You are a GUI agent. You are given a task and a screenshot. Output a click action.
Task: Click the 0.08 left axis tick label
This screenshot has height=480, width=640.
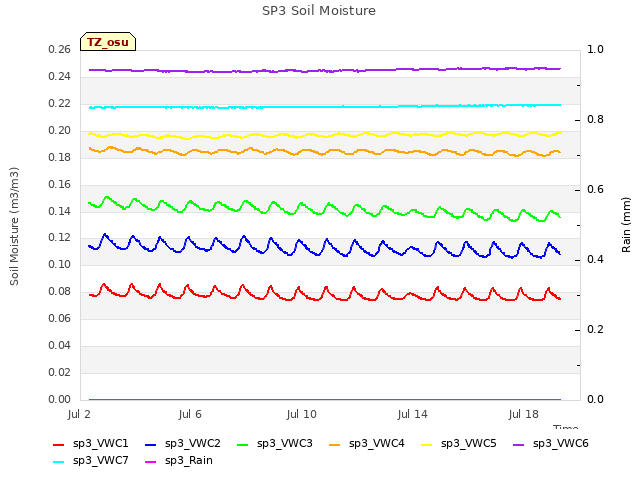pyautogui.click(x=60, y=291)
